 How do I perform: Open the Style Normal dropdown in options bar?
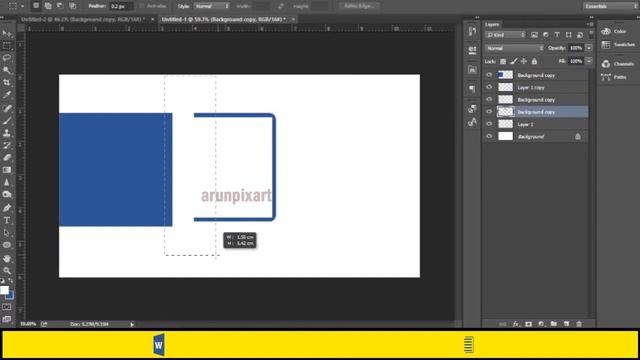point(211,6)
